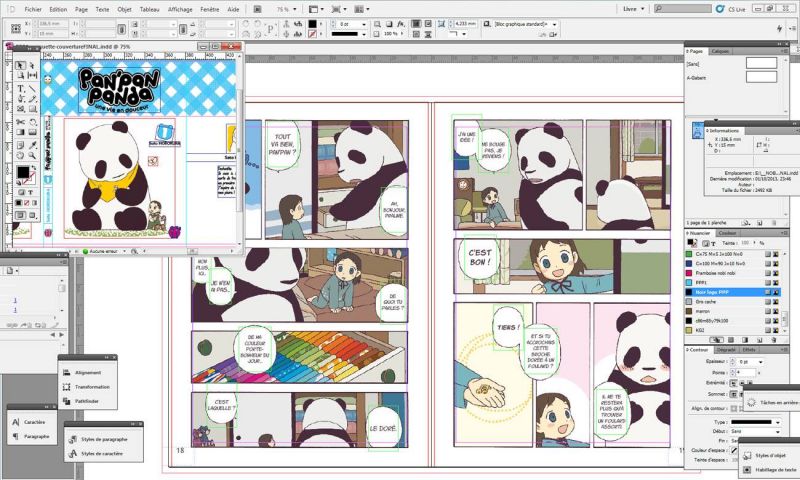The height and width of the screenshot is (480, 800).
Task: Open the Fenêtre menu
Action: pyautogui.click(x=210, y=9)
